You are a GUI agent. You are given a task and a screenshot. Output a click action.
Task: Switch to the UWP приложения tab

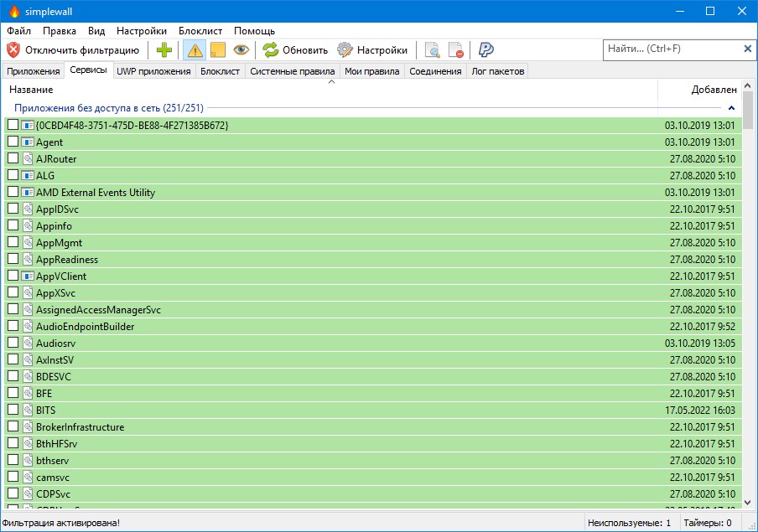(153, 71)
